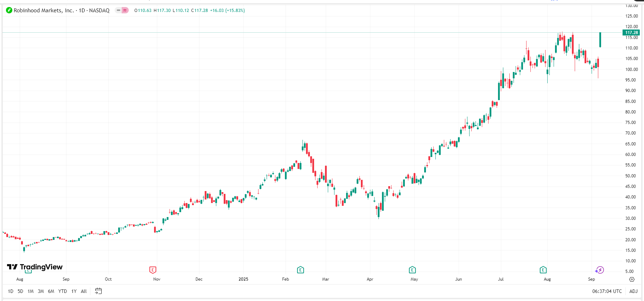Screen dimensions: 644x301
Task: Click the 117.28 current price label
Action: pyautogui.click(x=631, y=33)
